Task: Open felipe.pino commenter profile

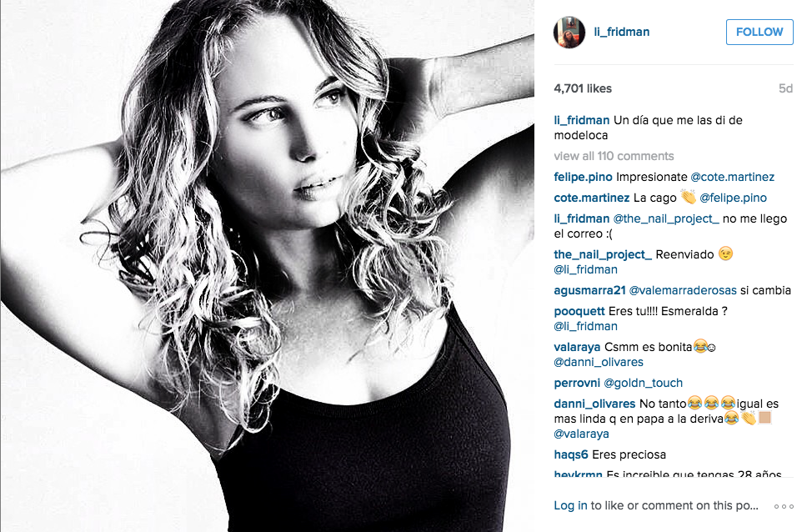Action: point(583,177)
